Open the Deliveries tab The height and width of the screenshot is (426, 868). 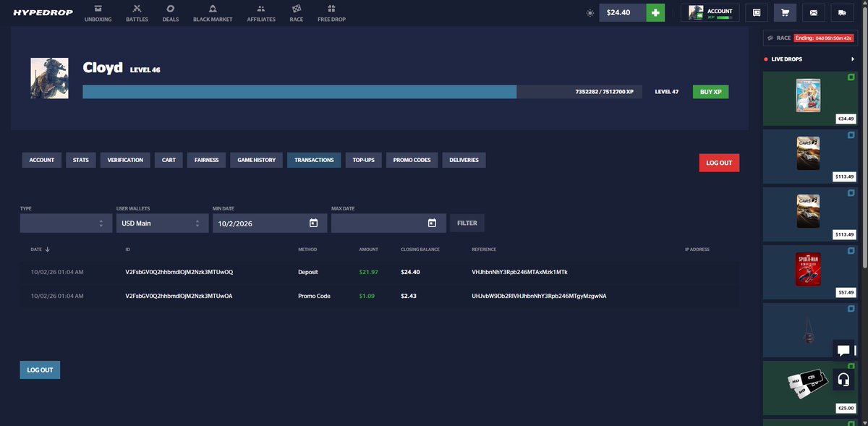click(x=464, y=160)
